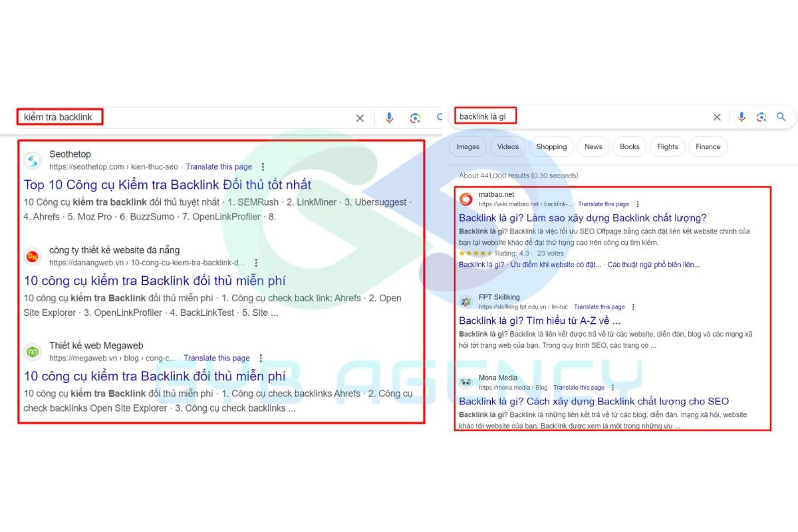The image size is (798, 532).
Task: Select the Flights filter chip
Action: 668,147
